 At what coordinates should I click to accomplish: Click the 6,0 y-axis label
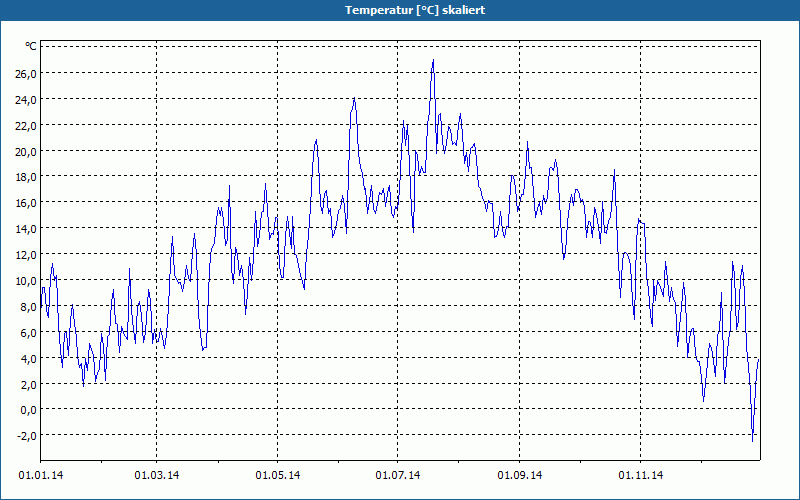click(x=27, y=332)
